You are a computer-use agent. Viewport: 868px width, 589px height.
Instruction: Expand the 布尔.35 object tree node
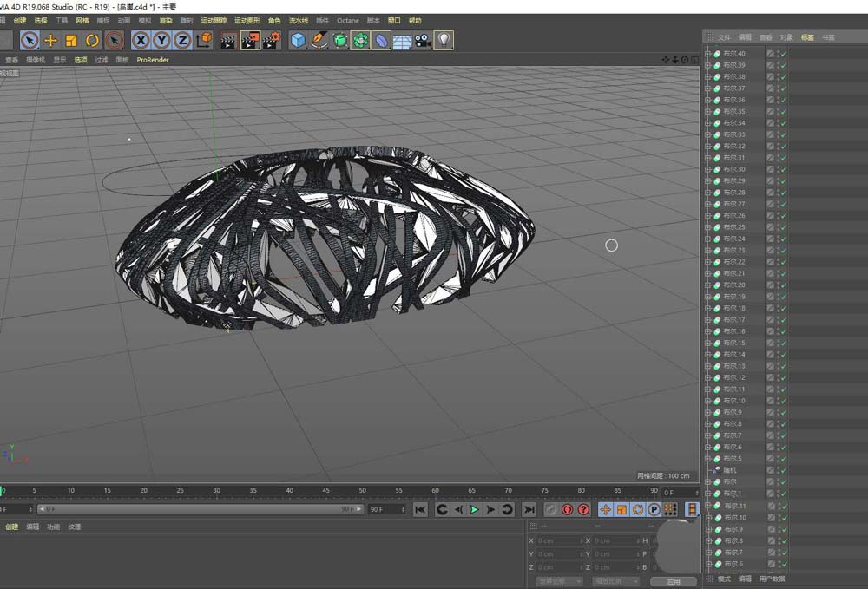(x=708, y=111)
